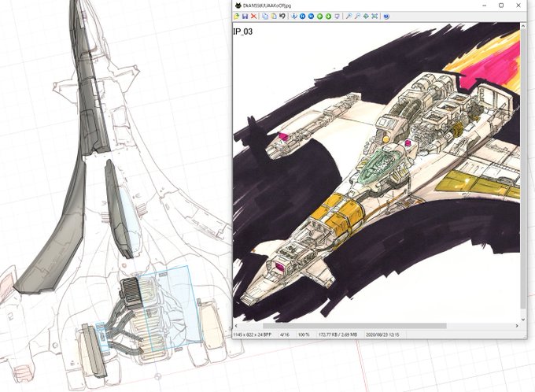Toggle fullscreen with the expand-arrows icon
535x392 pixels.
coord(374,16)
